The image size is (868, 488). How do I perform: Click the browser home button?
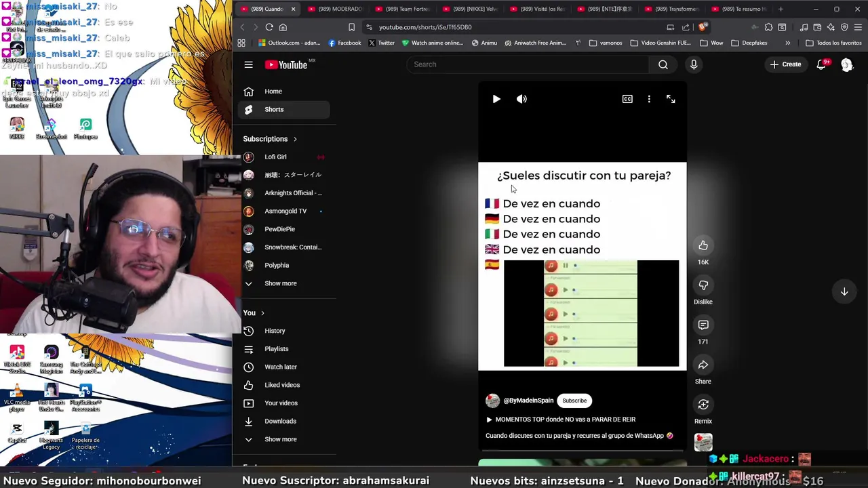[283, 27]
